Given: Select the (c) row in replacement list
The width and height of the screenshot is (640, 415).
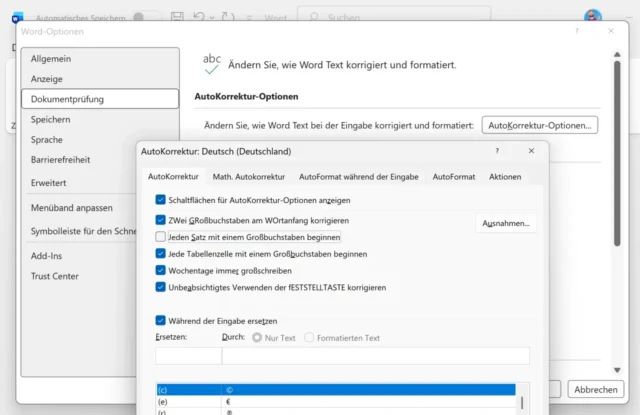Looking at the screenshot, I should tap(336, 390).
